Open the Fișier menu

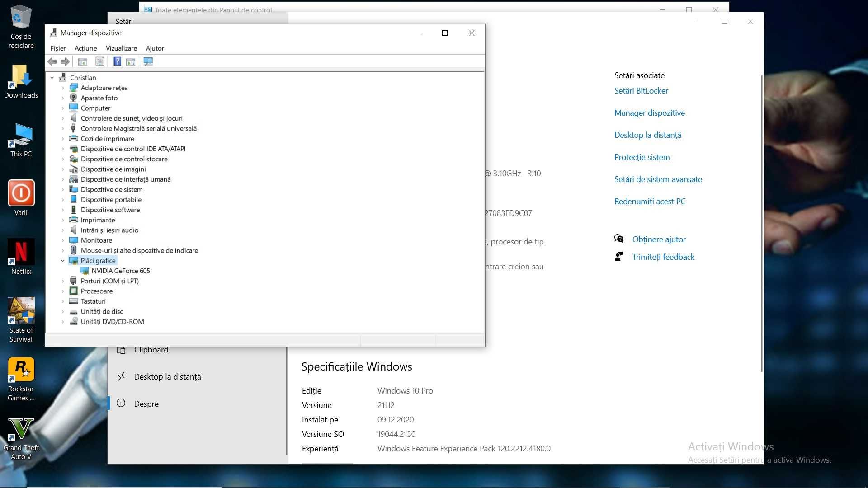click(58, 48)
